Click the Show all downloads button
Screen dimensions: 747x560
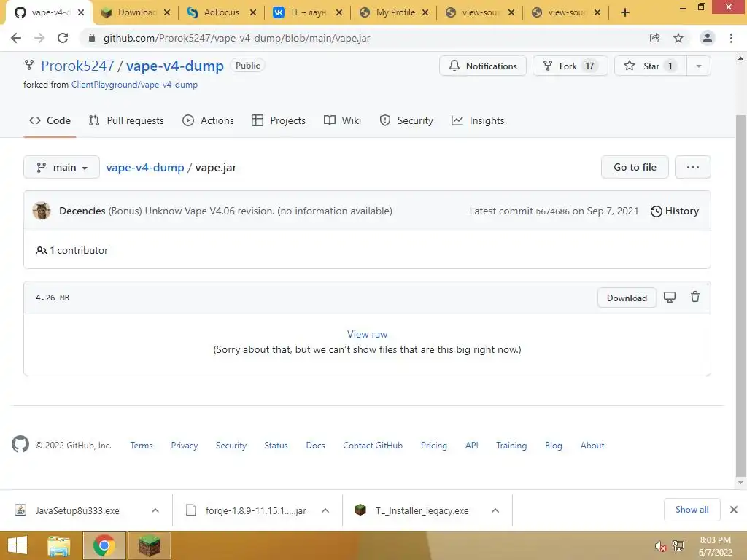pyautogui.click(x=692, y=510)
